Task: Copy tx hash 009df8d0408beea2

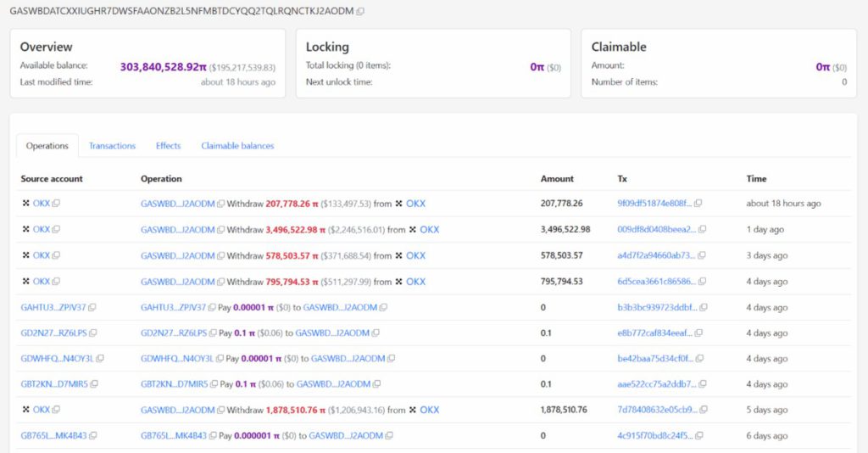Action: (702, 230)
